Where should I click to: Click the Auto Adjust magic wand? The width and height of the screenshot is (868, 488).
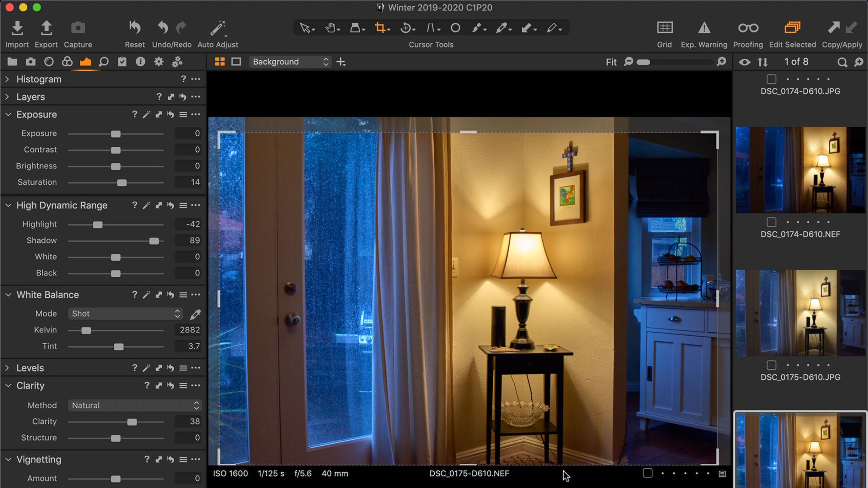click(217, 28)
